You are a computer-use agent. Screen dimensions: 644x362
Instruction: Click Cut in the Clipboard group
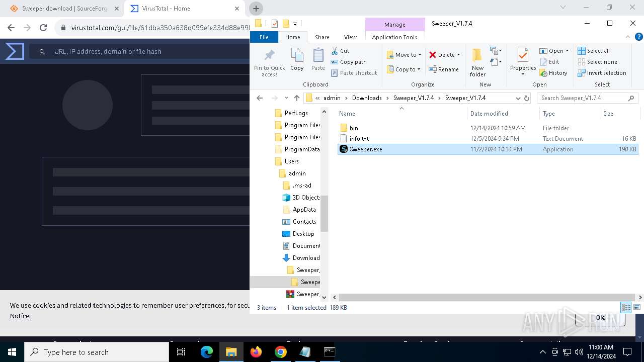point(340,51)
